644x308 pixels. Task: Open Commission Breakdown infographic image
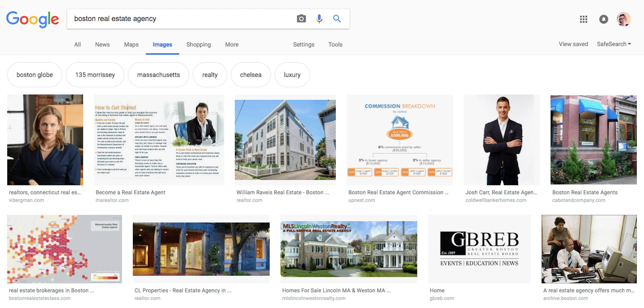coord(400,140)
